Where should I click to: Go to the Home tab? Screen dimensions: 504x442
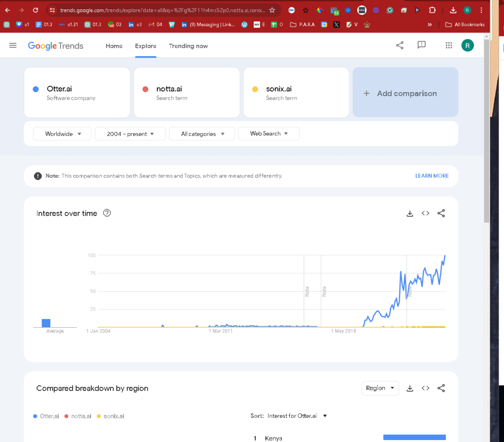[x=114, y=46]
